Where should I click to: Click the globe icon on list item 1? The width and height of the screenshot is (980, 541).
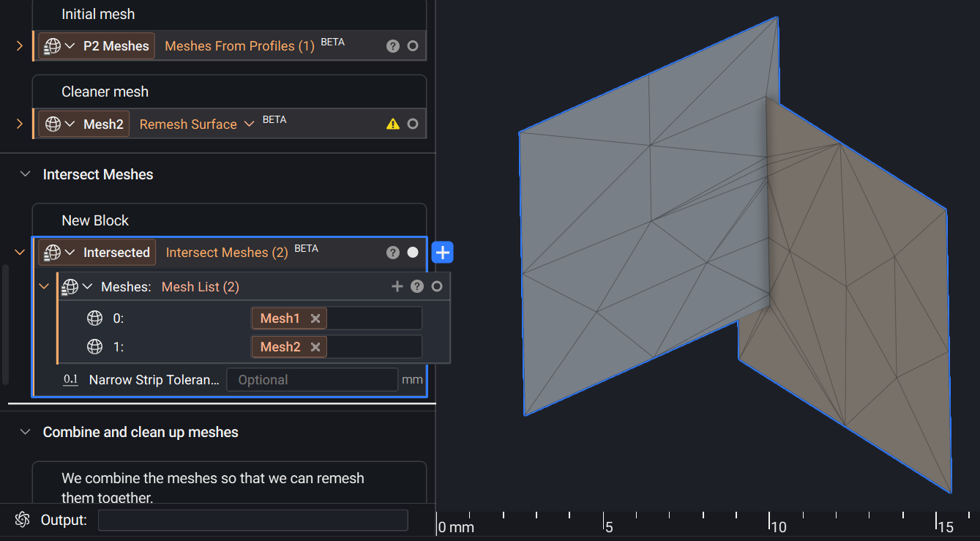(94, 347)
